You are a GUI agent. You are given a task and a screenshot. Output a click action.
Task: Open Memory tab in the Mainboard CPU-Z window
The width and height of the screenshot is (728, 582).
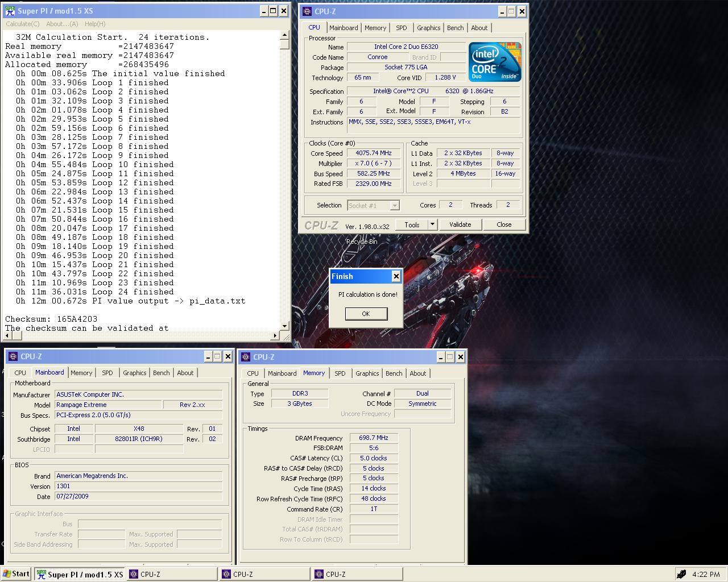[x=81, y=373]
